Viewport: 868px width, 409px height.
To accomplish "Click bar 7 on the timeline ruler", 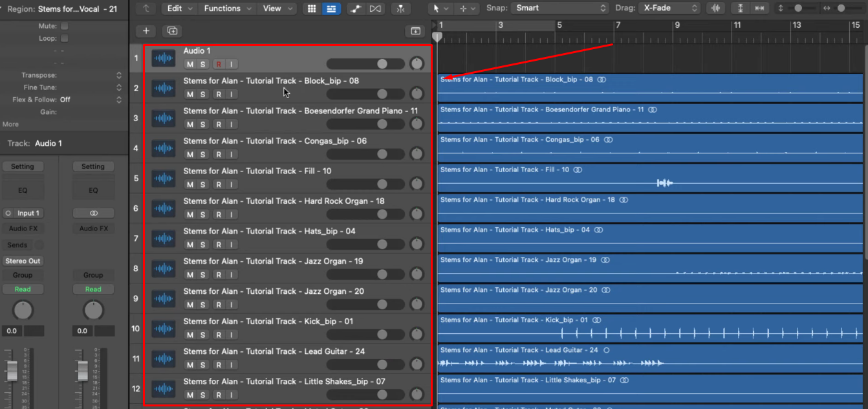I will 617,25.
